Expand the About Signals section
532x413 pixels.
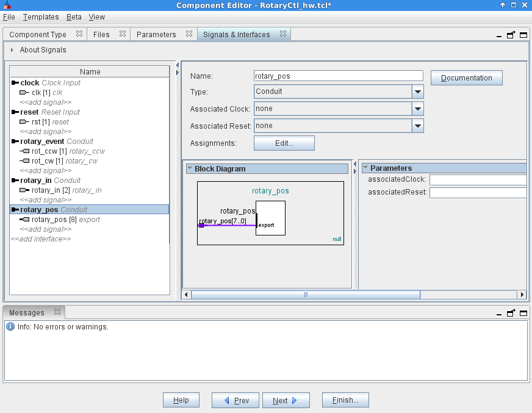12,50
